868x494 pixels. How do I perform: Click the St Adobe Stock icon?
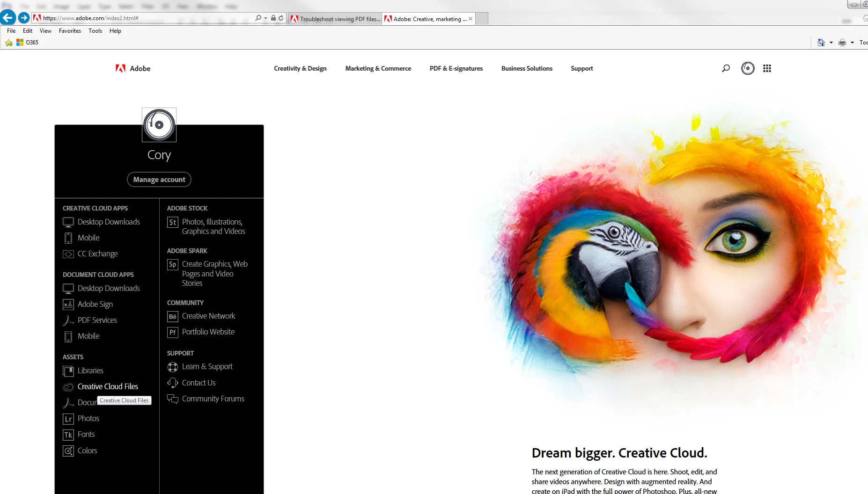pyautogui.click(x=173, y=222)
